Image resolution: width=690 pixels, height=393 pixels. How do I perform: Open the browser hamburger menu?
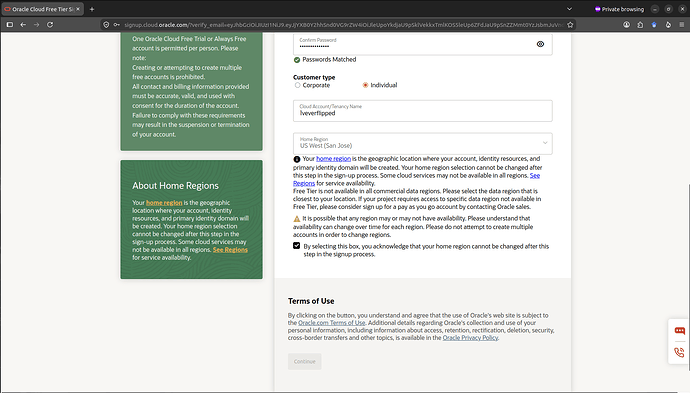682,25
